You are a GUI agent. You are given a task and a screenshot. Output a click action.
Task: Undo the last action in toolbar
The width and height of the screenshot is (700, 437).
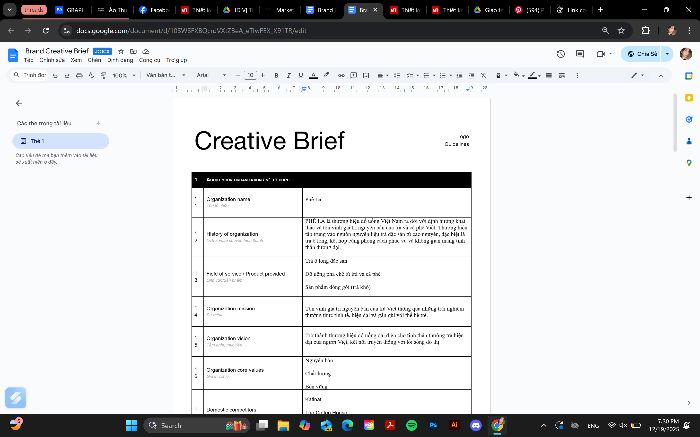tap(55, 75)
